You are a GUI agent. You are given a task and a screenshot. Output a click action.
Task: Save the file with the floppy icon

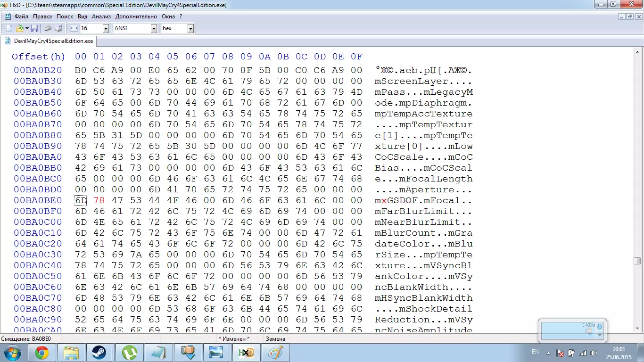coord(34,28)
